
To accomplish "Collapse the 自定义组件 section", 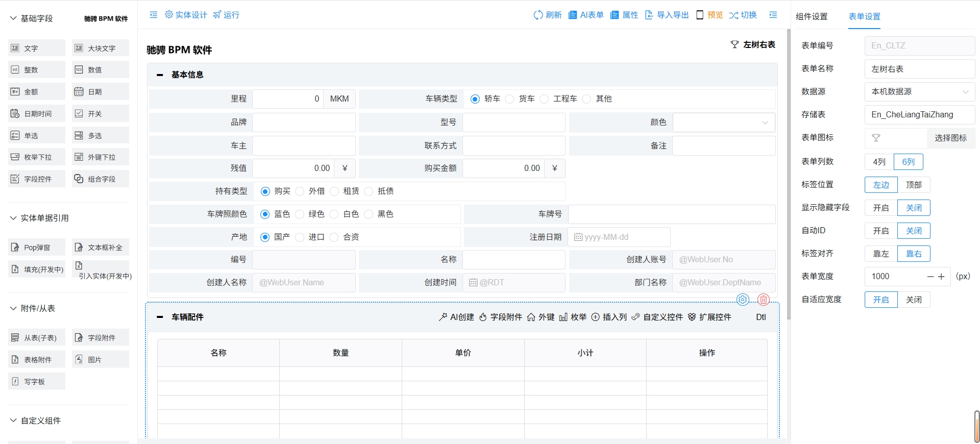I will (13, 421).
